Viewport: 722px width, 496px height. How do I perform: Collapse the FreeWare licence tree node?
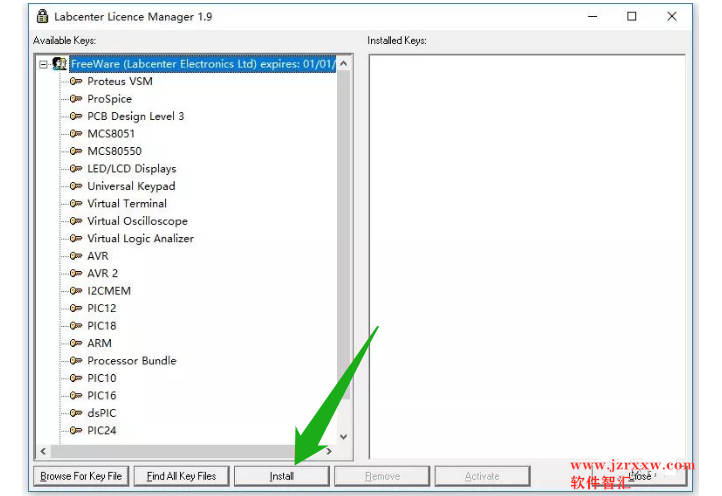pos(43,64)
